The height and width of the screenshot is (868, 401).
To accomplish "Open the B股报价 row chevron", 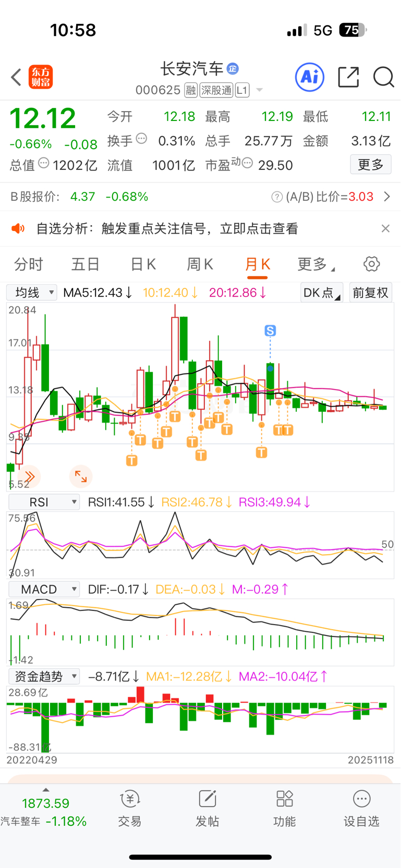I will coord(387,197).
